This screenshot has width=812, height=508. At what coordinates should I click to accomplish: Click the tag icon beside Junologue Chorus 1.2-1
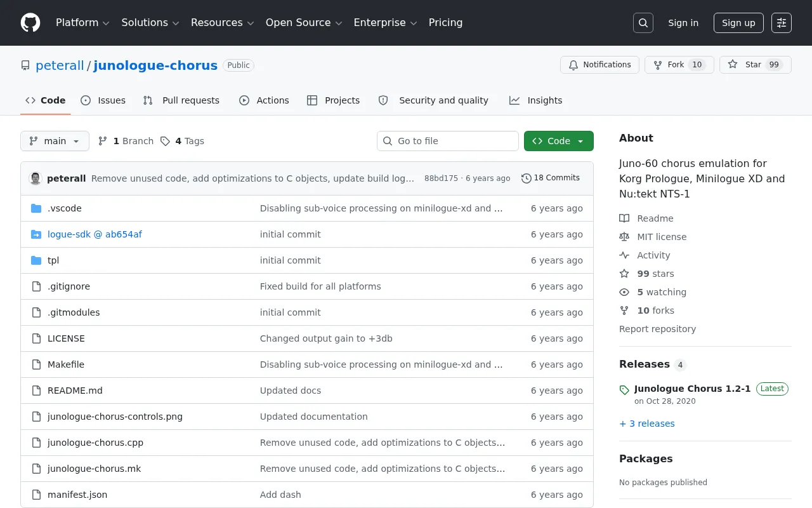click(x=624, y=390)
